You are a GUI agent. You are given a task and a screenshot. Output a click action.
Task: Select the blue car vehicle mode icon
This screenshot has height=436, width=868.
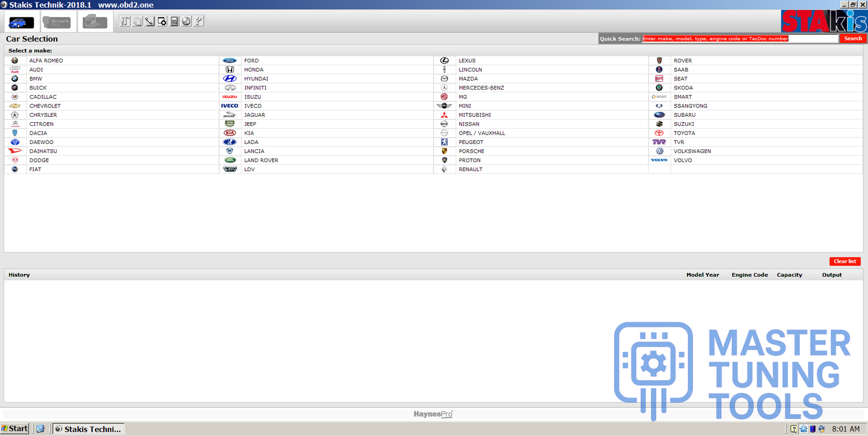21,22
